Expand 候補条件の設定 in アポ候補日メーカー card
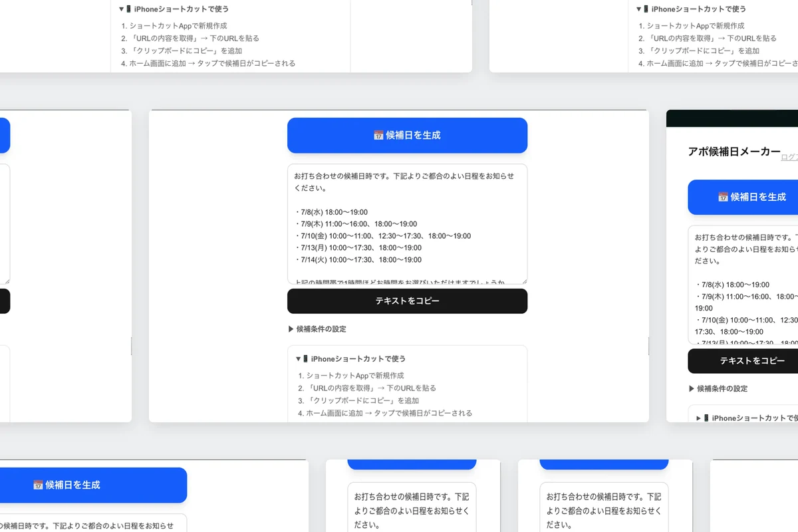Screen dimensions: 798x532 718,388
